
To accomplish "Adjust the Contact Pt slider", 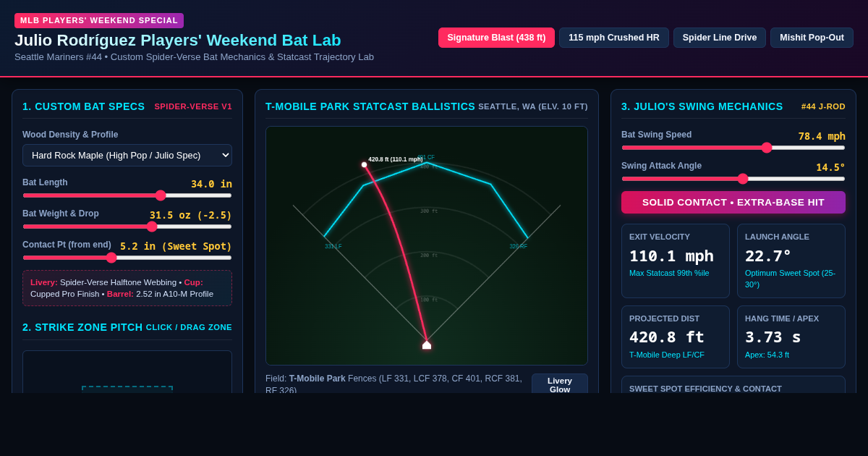I will (127, 258).
